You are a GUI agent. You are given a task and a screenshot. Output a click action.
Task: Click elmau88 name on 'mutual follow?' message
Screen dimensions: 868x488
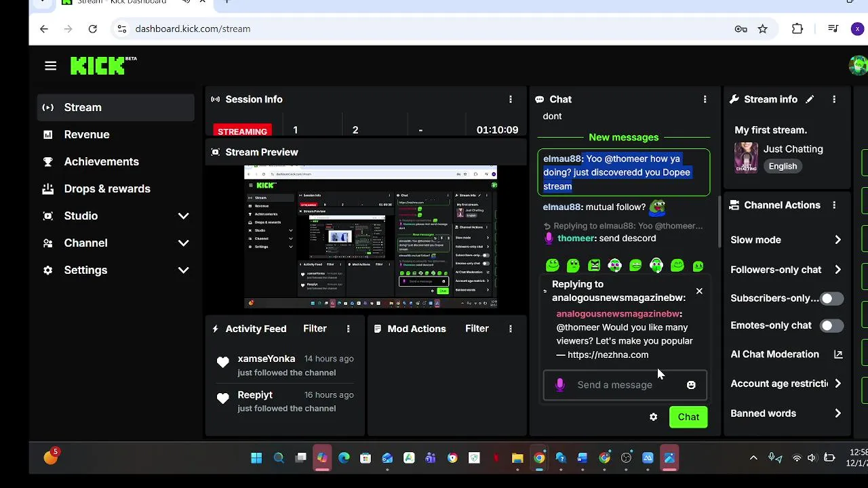point(561,207)
